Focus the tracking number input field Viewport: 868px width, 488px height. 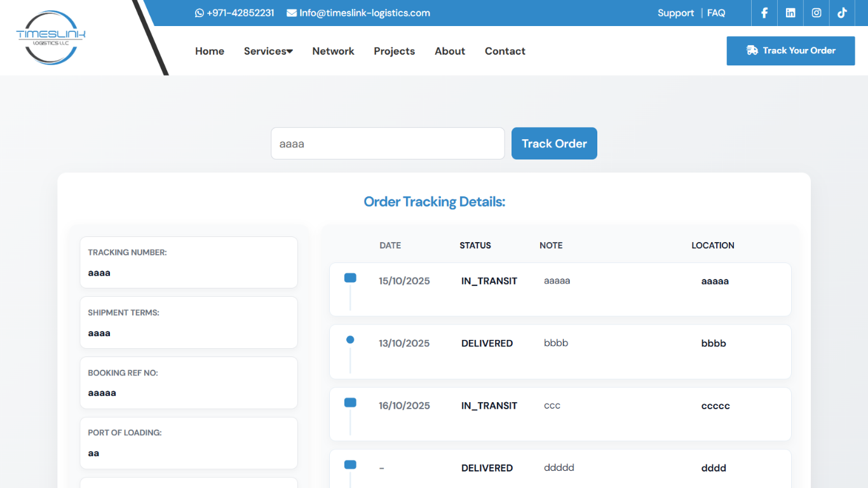[388, 144]
